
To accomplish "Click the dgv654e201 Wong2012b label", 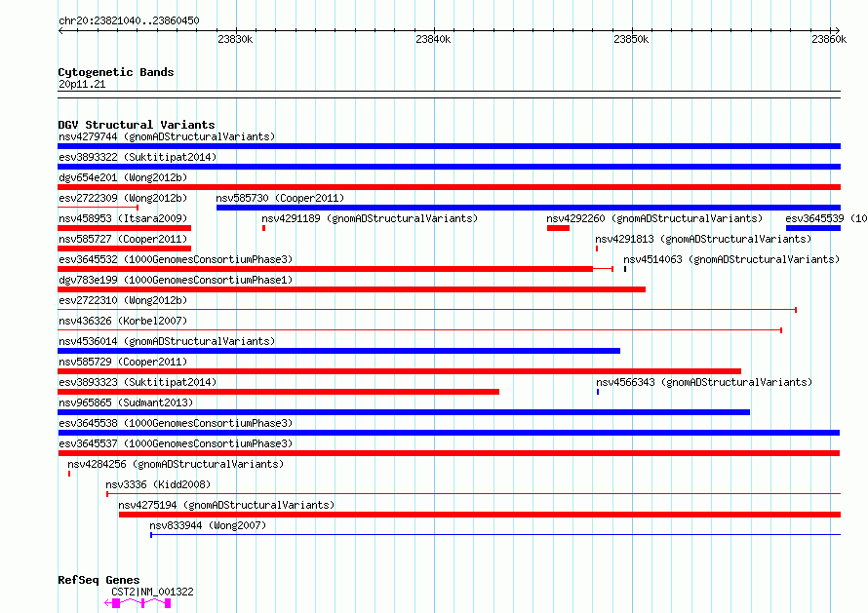I will point(123,177).
